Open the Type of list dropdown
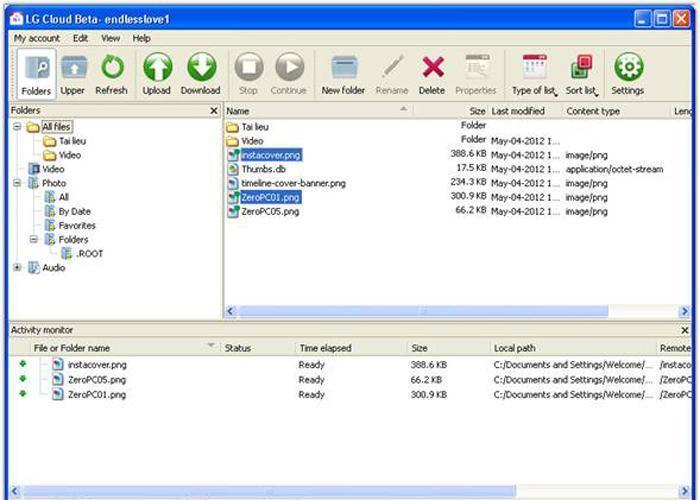The height and width of the screenshot is (500, 700). pyautogui.click(x=533, y=70)
